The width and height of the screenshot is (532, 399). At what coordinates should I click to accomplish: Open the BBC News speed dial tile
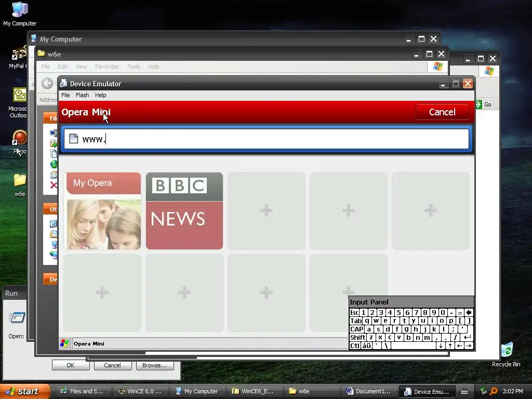click(x=184, y=211)
